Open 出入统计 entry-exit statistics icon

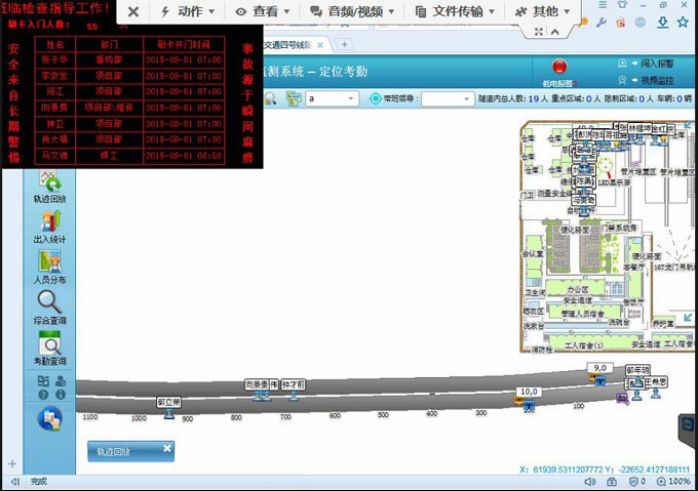click(x=50, y=224)
